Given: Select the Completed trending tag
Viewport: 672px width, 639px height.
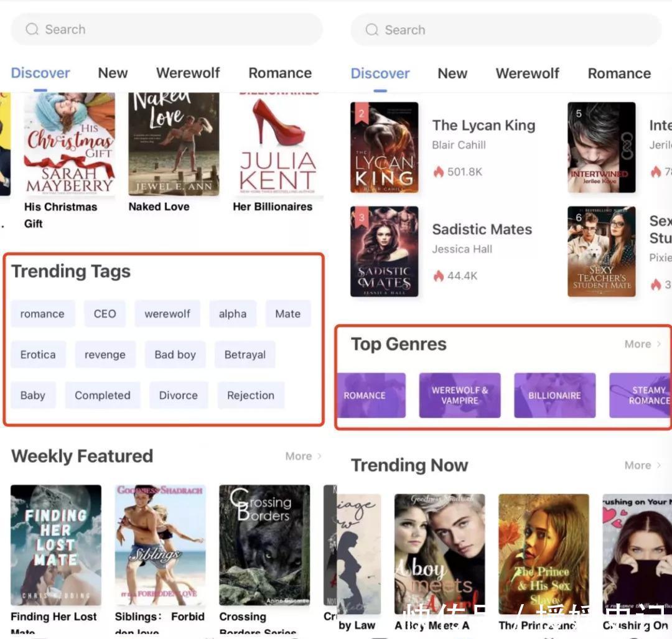Looking at the screenshot, I should click(x=103, y=395).
